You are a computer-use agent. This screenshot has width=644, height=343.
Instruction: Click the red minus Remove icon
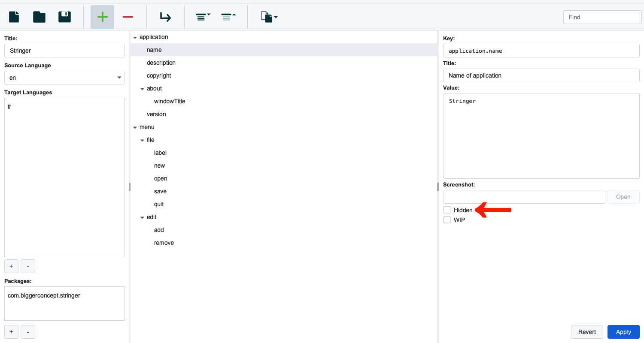[x=128, y=17]
